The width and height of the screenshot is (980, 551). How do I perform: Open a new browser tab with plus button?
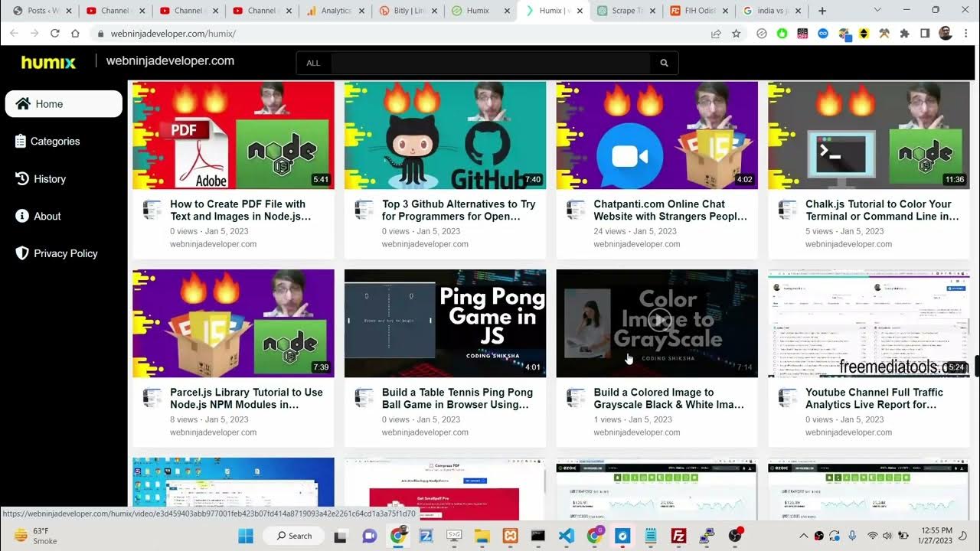pos(822,11)
